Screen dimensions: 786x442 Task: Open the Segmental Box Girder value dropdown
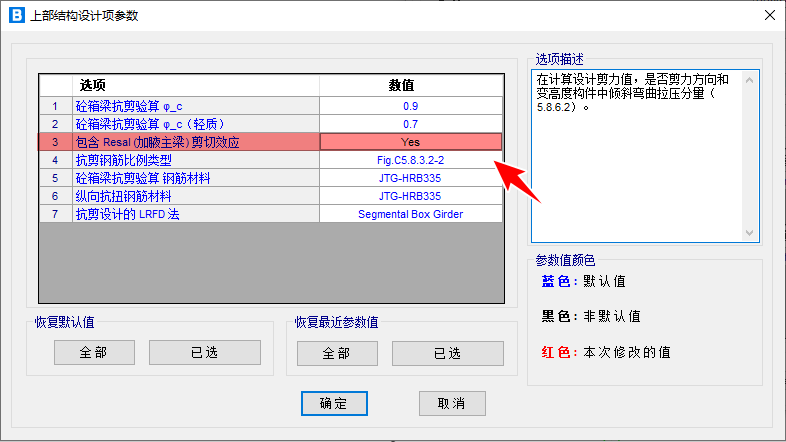pos(410,214)
